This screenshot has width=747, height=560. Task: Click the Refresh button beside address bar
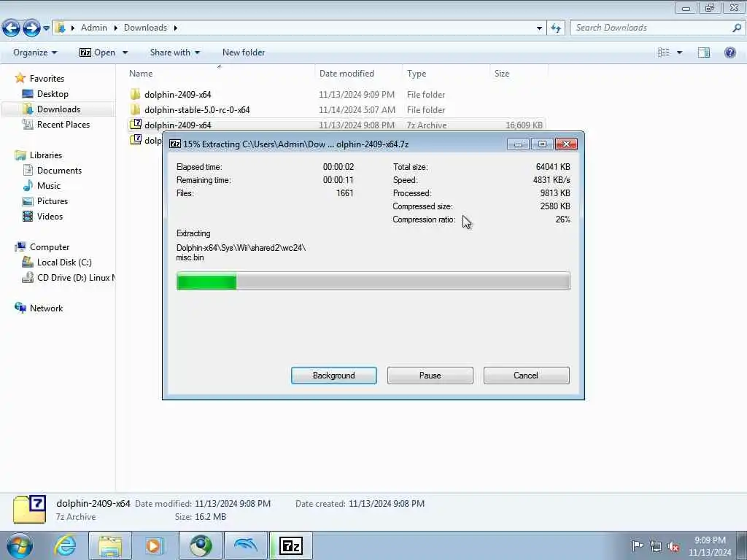(556, 28)
